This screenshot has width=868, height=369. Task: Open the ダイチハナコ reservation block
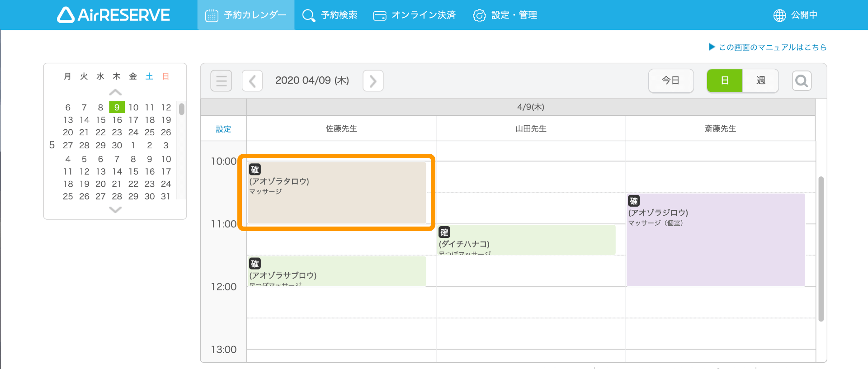pos(526,241)
